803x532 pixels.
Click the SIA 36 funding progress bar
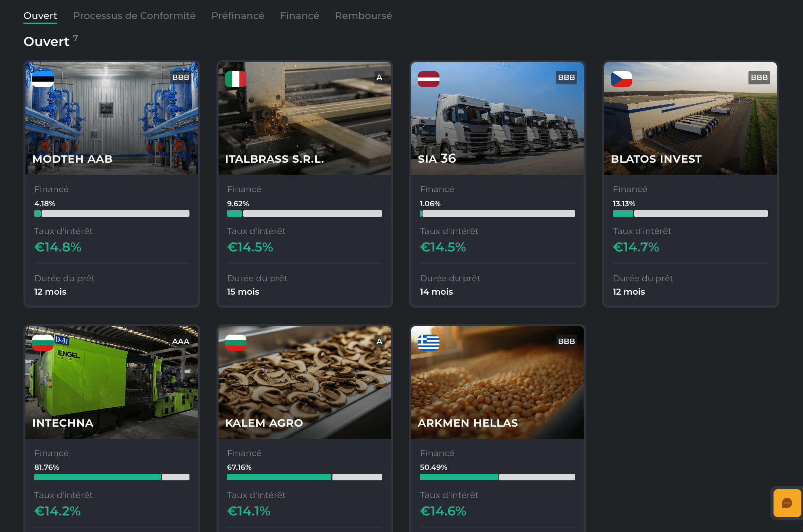[x=498, y=214]
